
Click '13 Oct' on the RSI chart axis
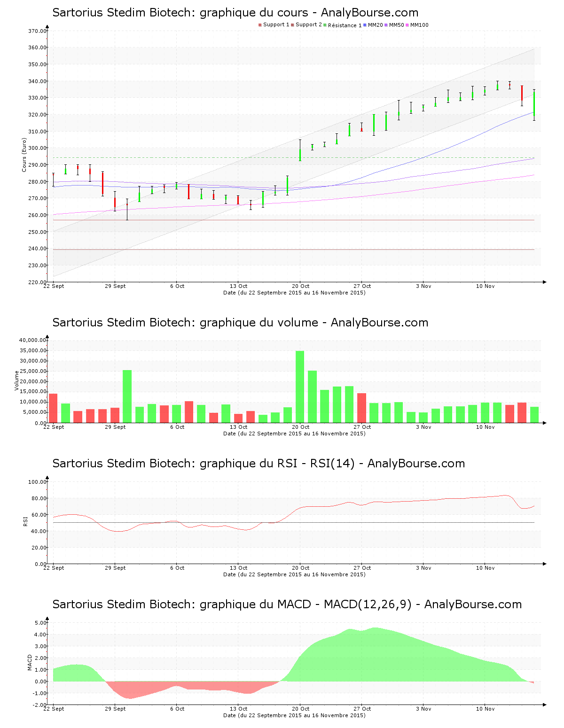(x=239, y=568)
